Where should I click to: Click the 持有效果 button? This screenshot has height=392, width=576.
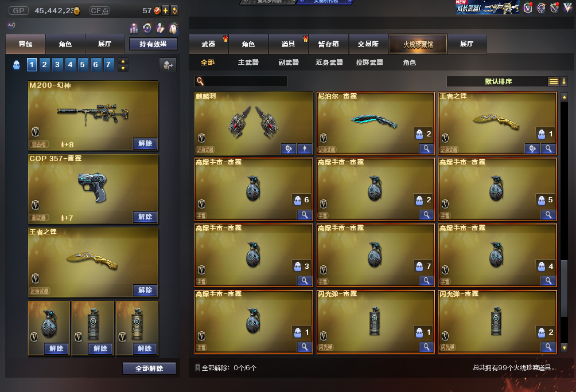153,44
